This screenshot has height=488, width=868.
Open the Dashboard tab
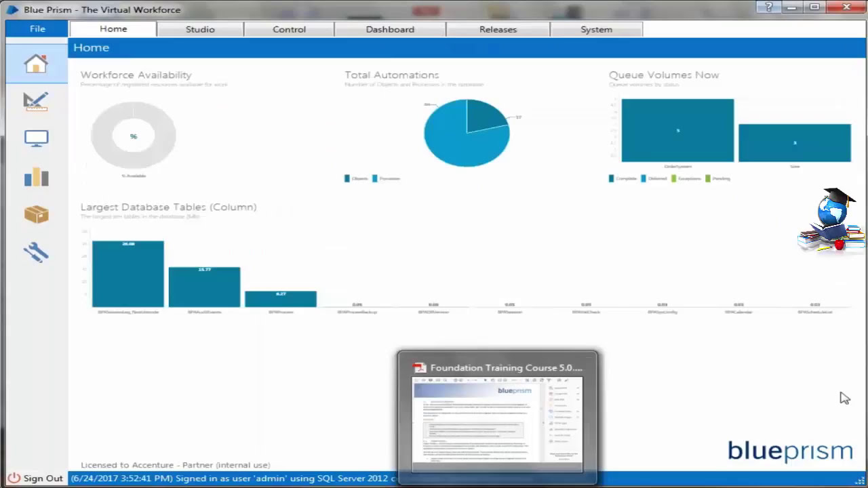(x=390, y=29)
